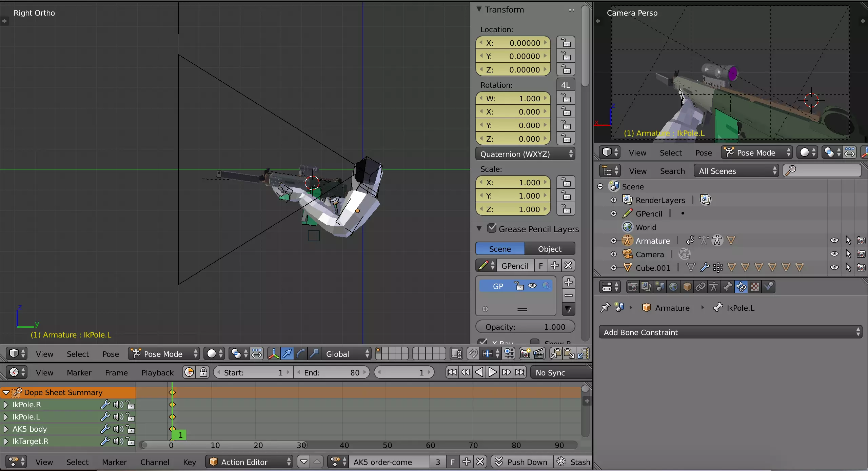The image size is (868, 471).
Task: Toggle visibility of the GP layer
Action: click(532, 286)
